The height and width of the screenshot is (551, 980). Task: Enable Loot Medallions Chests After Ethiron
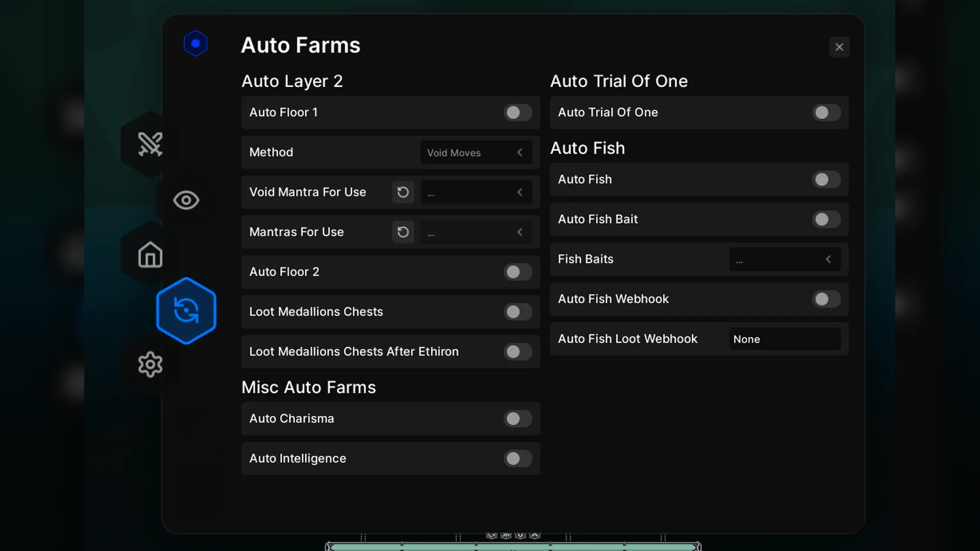tap(518, 352)
